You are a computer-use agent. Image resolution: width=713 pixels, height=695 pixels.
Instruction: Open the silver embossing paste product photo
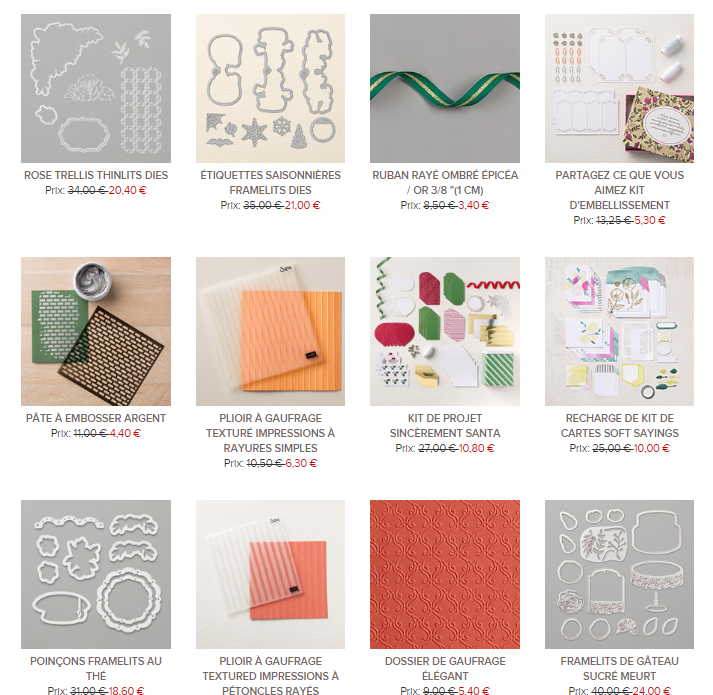96,331
